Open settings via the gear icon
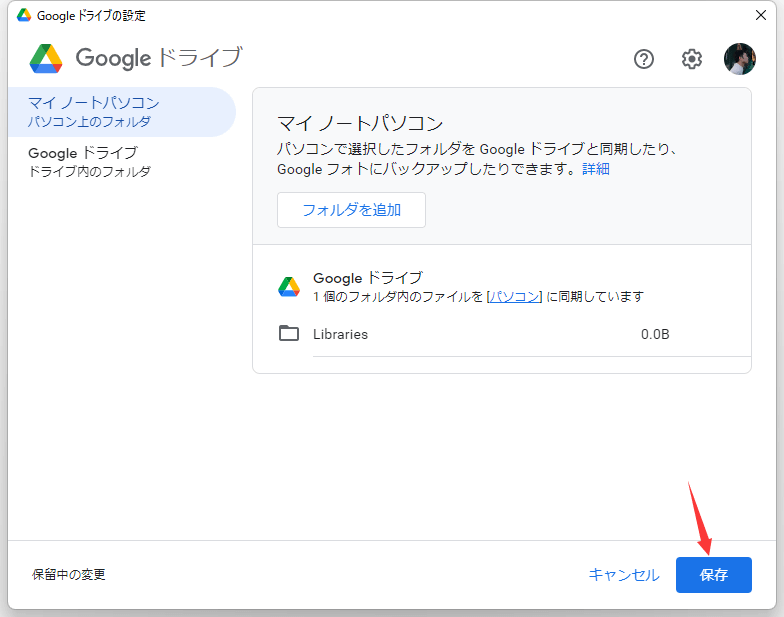Image resolution: width=784 pixels, height=617 pixels. [692, 59]
